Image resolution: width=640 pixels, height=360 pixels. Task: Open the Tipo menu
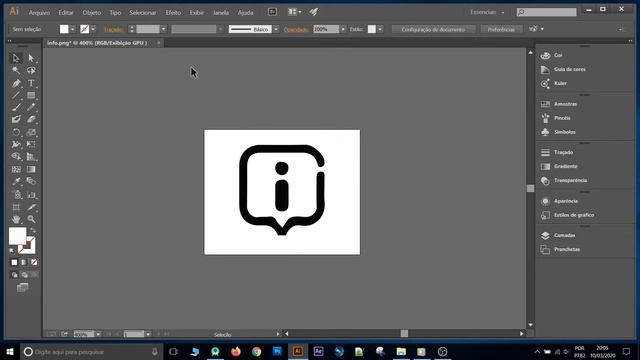pyautogui.click(x=115, y=13)
